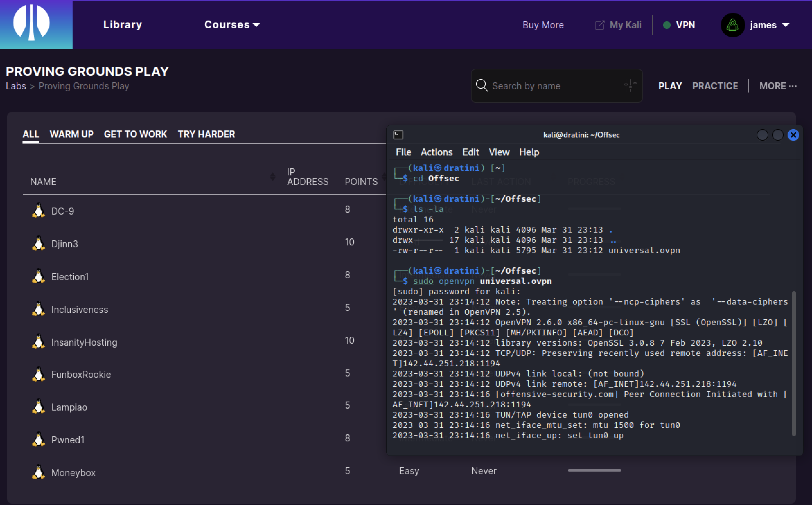Open the InsanityHosting machine
Screen dimensions: 812x505
tap(84, 342)
